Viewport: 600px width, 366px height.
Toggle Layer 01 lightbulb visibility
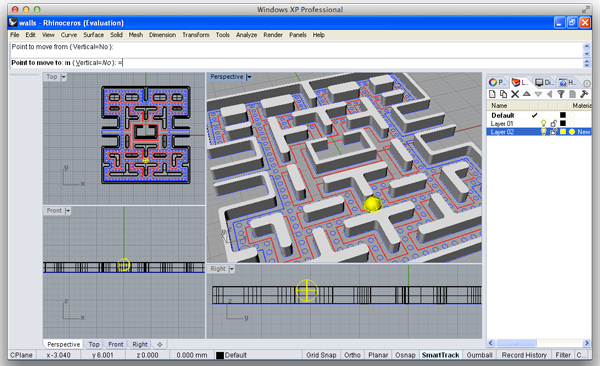tap(543, 123)
